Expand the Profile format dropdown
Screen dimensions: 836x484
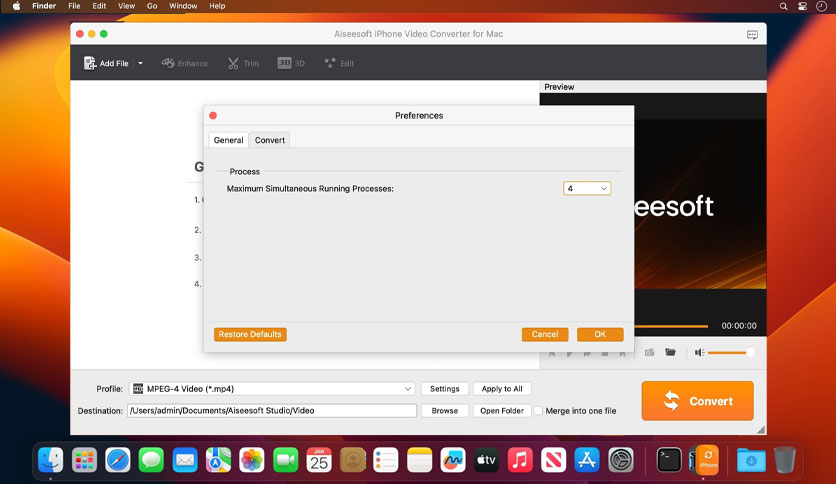tap(272, 389)
